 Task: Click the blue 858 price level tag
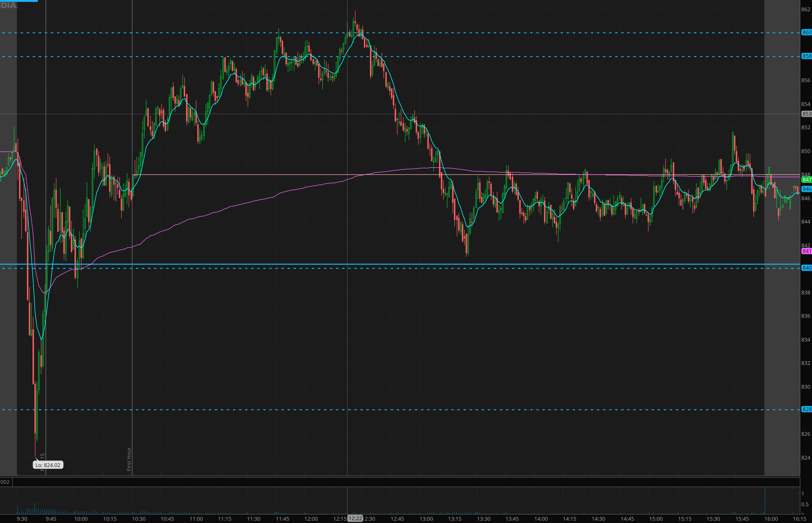pos(806,56)
